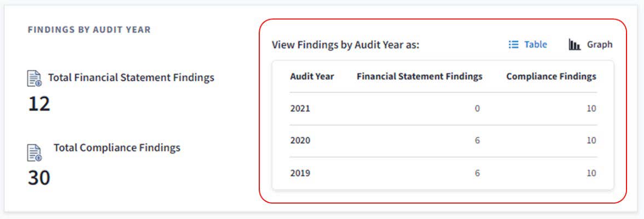The height and width of the screenshot is (219, 644).
Task: Click the total of 12 financial findings
Action: [39, 104]
